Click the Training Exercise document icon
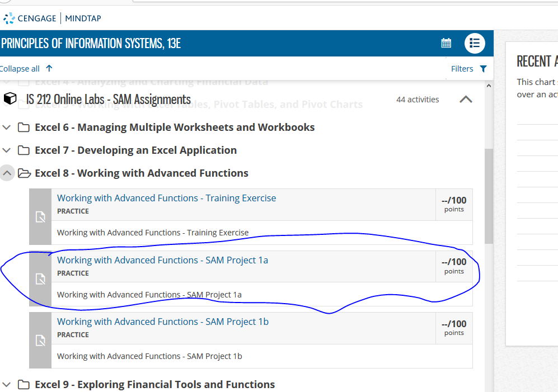 point(40,217)
